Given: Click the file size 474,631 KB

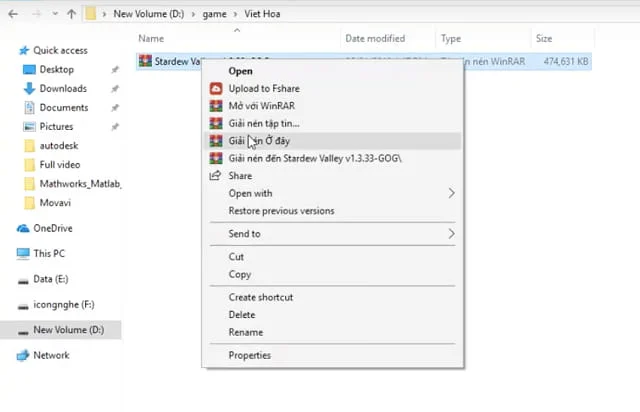Looking at the screenshot, I should point(566,62).
